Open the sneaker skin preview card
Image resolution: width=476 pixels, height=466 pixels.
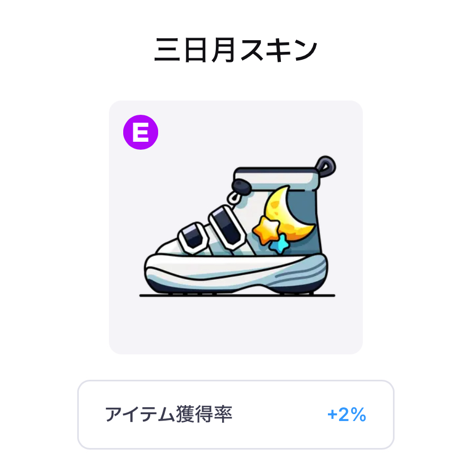pyautogui.click(x=236, y=227)
